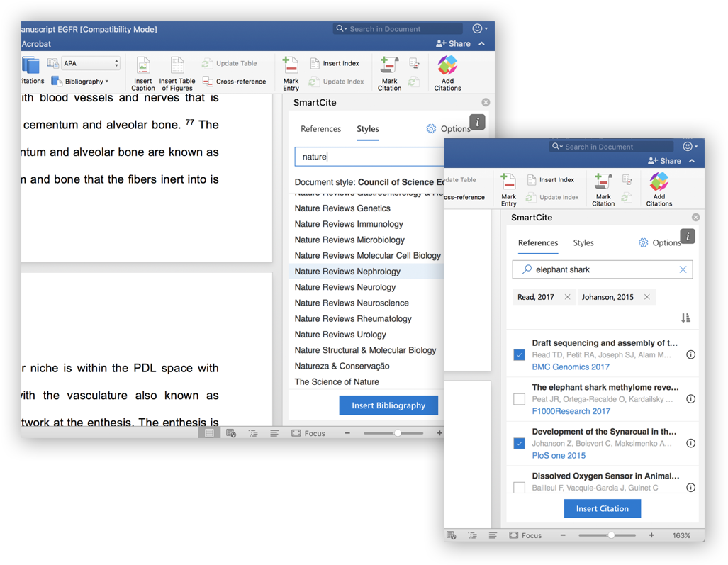Click Focus mode in front window status bar
This screenshot has height=565, width=728.
(525, 535)
